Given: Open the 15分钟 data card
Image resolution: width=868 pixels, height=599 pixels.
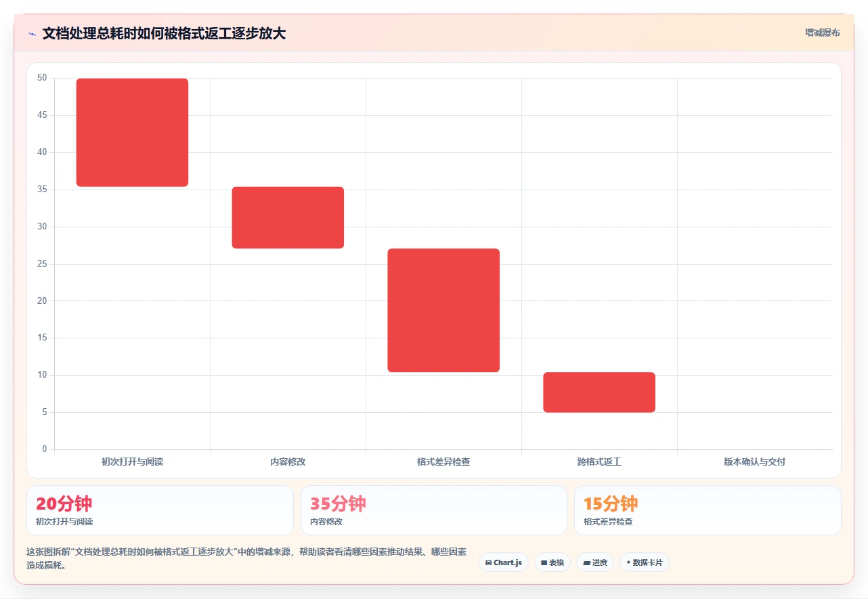Looking at the screenshot, I should pyautogui.click(x=708, y=510).
